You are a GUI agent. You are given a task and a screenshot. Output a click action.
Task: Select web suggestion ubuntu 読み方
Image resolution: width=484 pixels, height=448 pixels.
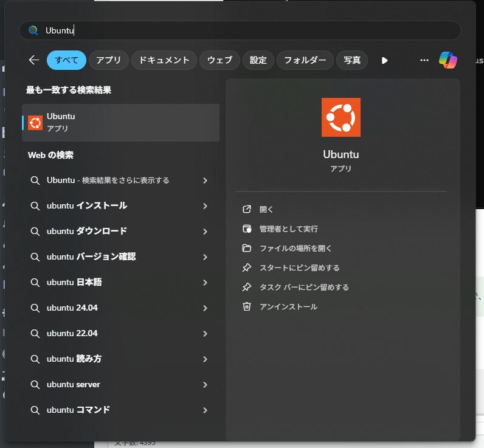pyautogui.click(x=120, y=359)
